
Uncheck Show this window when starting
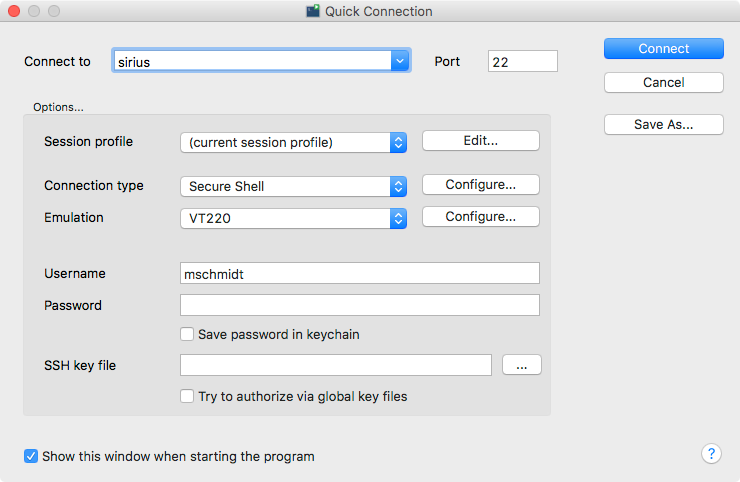pyautogui.click(x=31, y=456)
